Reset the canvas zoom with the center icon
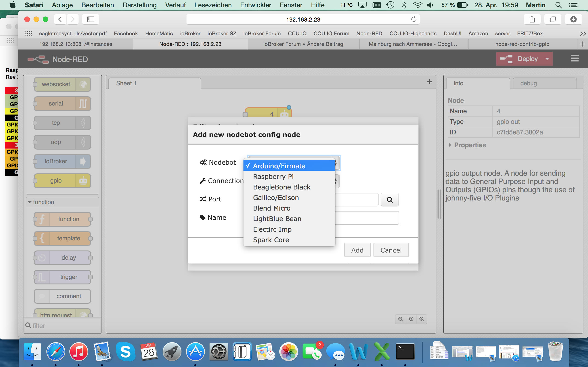Viewport: 588px width, 367px height. (x=411, y=319)
